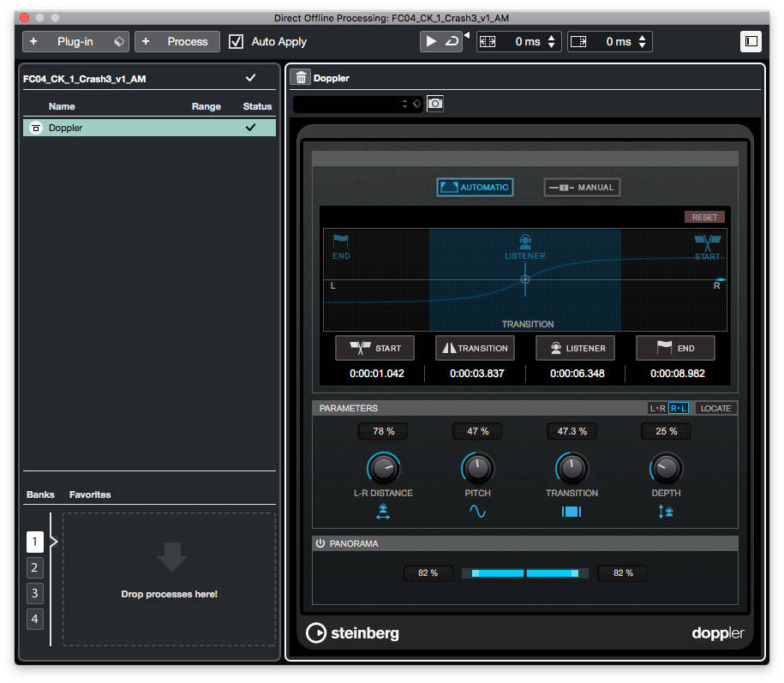This screenshot has height=683, width=784.
Task: Click the depth listener arrow icon
Action: [x=666, y=512]
